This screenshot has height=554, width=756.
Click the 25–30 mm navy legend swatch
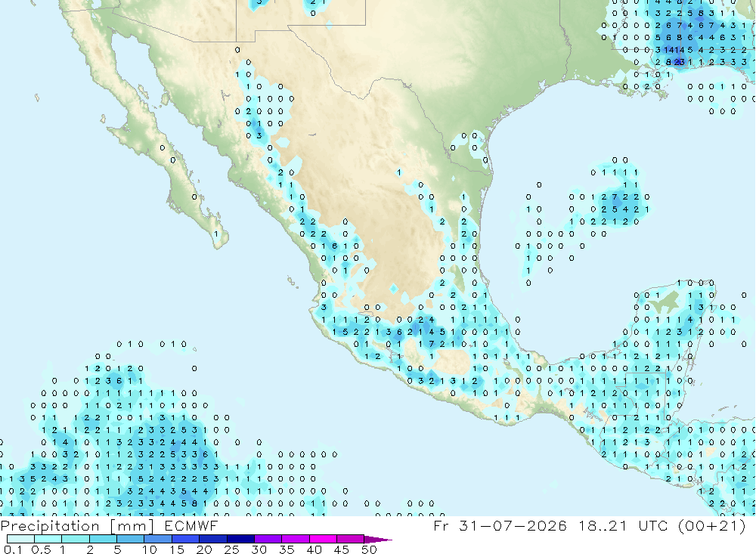tap(240, 539)
